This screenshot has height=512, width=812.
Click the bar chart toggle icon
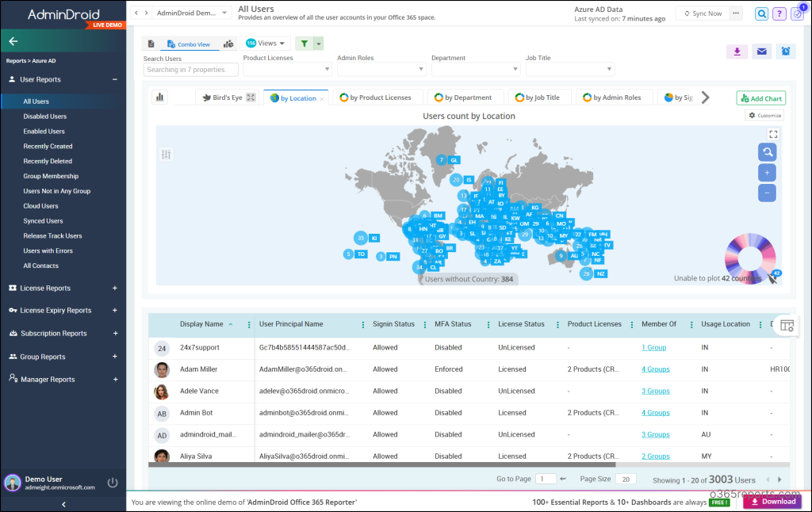click(x=160, y=97)
